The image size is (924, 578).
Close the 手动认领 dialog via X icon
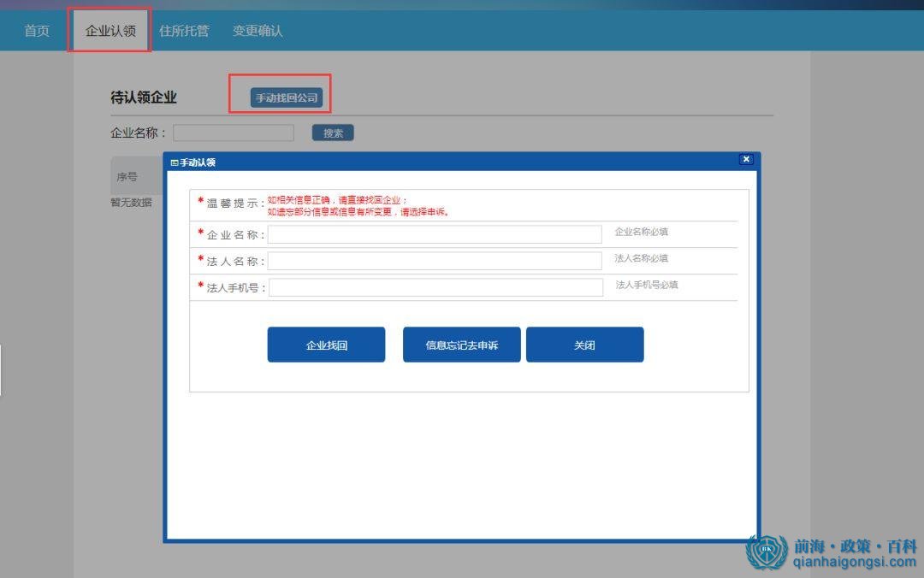tap(746, 159)
